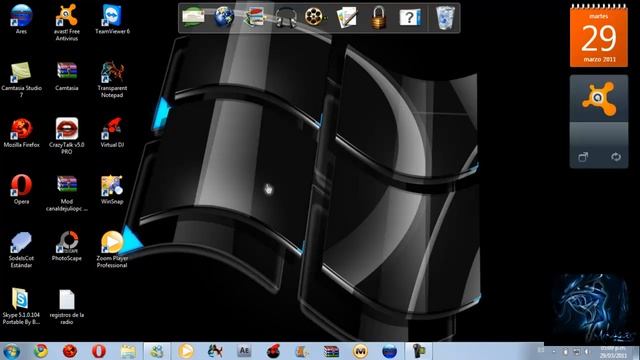The width and height of the screenshot is (640, 360).
Task: Open the globe icon in the dock
Action: [224, 17]
